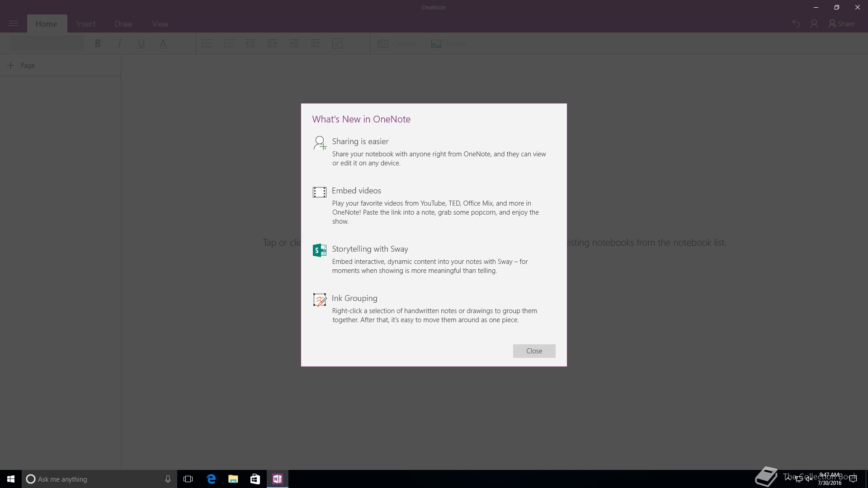868x488 pixels.
Task: Open File Explorer from the taskbar
Action: click(233, 479)
